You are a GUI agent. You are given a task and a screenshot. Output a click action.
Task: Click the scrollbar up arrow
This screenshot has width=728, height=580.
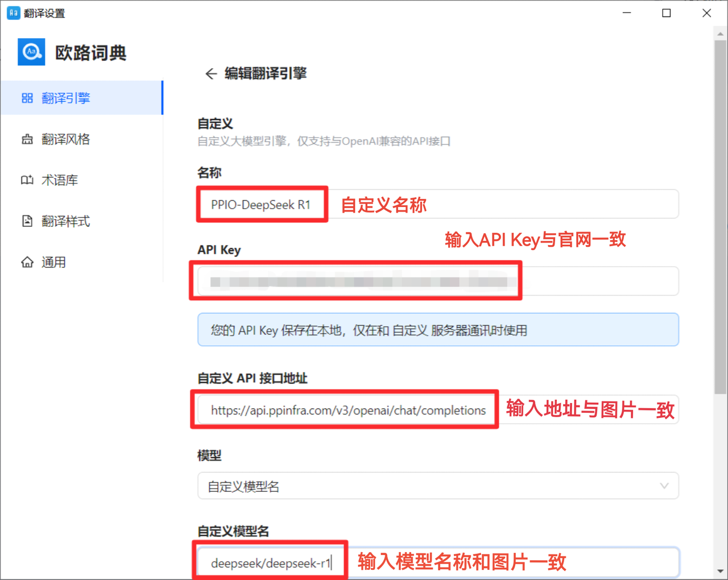click(721, 34)
